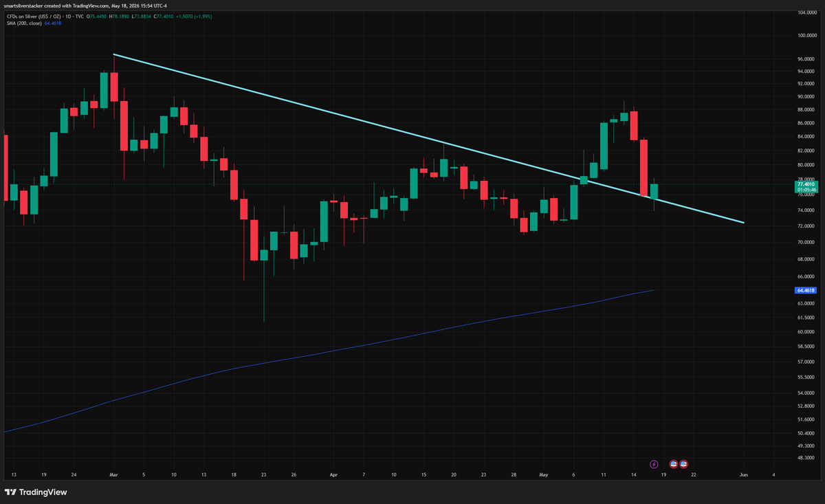Click the purple lightning event icon
The image size is (825, 504).
[x=654, y=464]
